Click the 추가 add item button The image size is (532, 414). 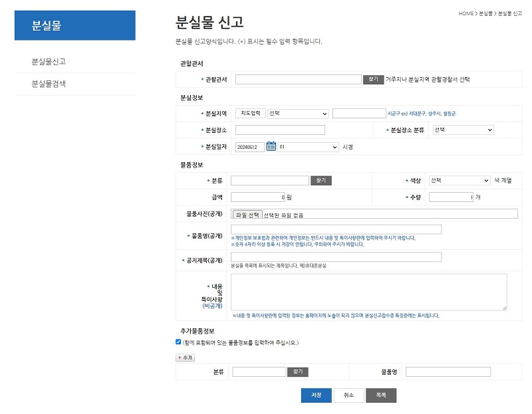[x=186, y=358]
